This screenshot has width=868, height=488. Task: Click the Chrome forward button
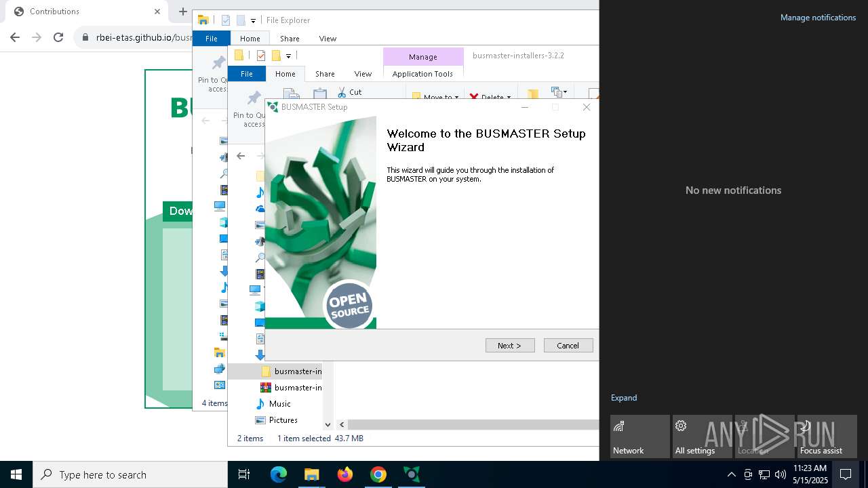37,37
